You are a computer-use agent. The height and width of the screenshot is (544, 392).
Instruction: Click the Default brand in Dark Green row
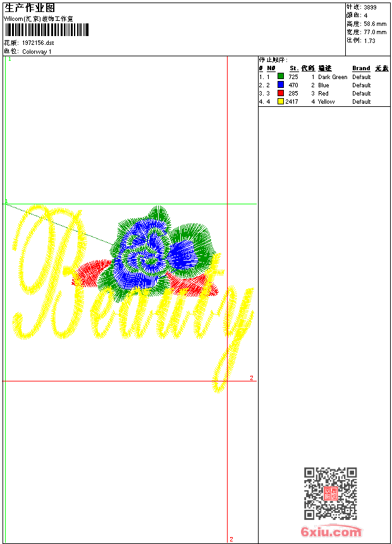point(362,77)
